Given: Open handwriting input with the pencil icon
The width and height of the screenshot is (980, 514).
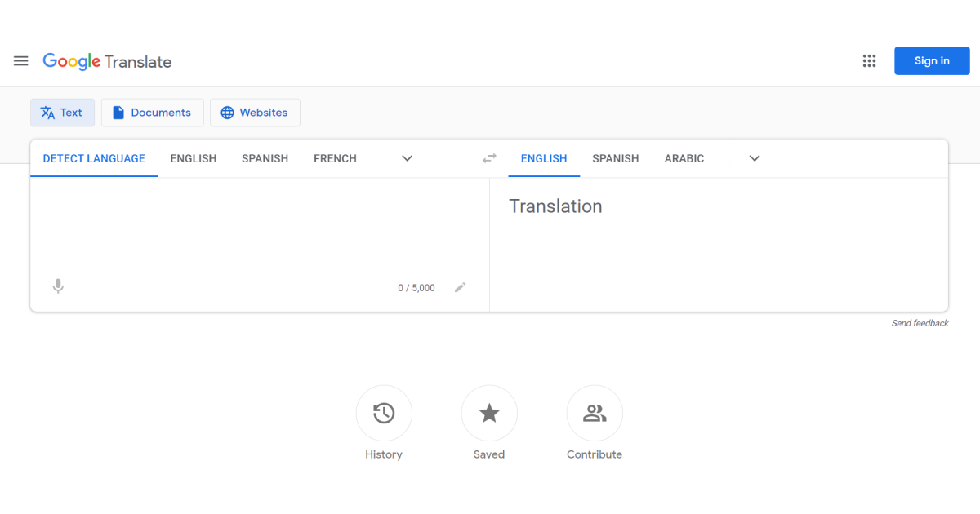Looking at the screenshot, I should click(x=460, y=286).
